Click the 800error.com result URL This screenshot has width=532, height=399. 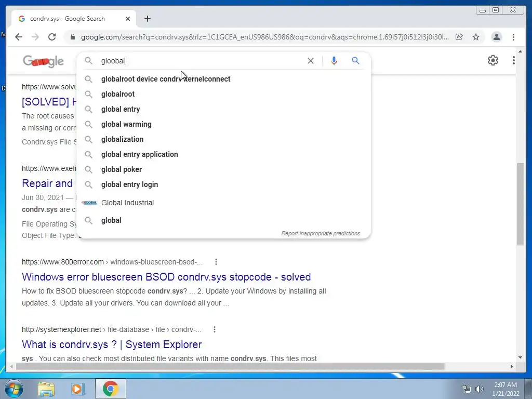(x=112, y=262)
